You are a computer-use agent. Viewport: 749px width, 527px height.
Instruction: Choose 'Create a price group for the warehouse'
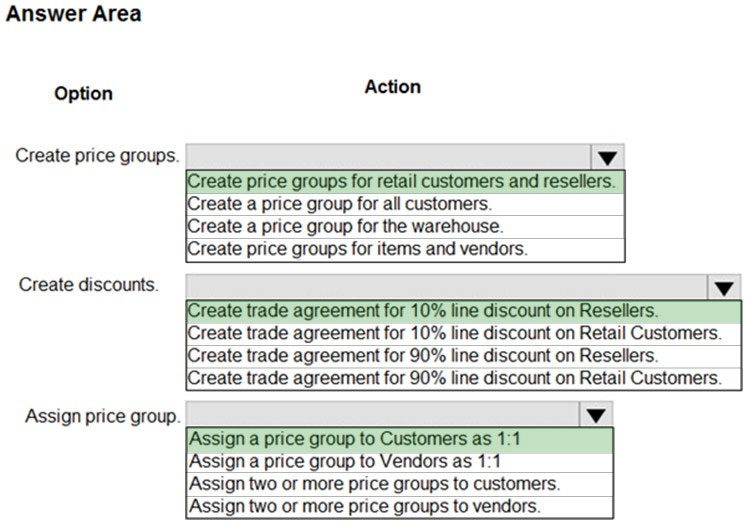point(405,226)
